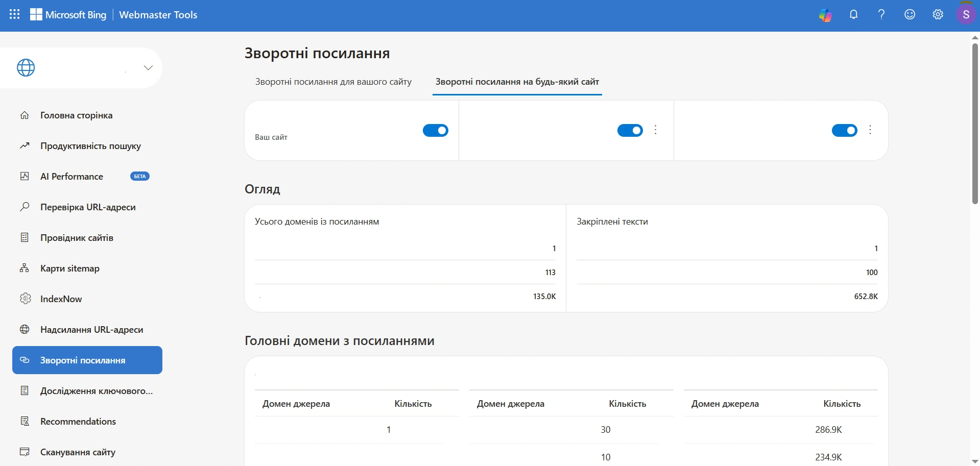Open notifications bell
The width and height of the screenshot is (980, 466).
(x=853, y=15)
